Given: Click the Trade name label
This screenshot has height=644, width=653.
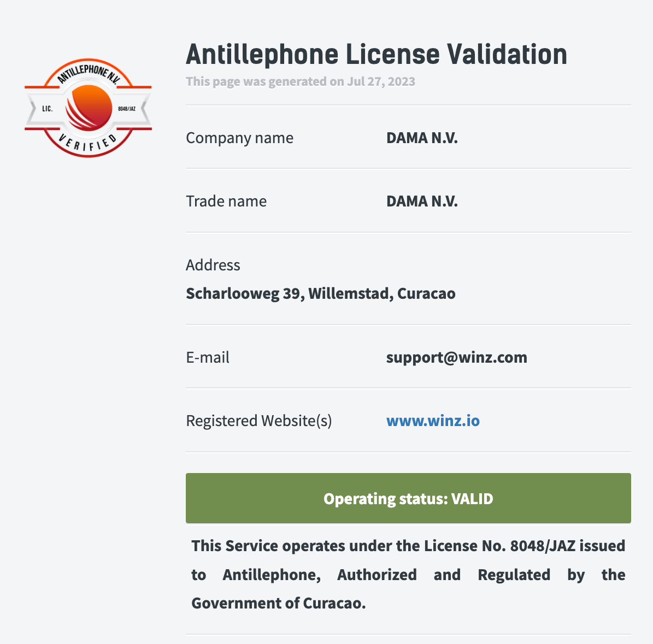Looking at the screenshot, I should click(226, 201).
